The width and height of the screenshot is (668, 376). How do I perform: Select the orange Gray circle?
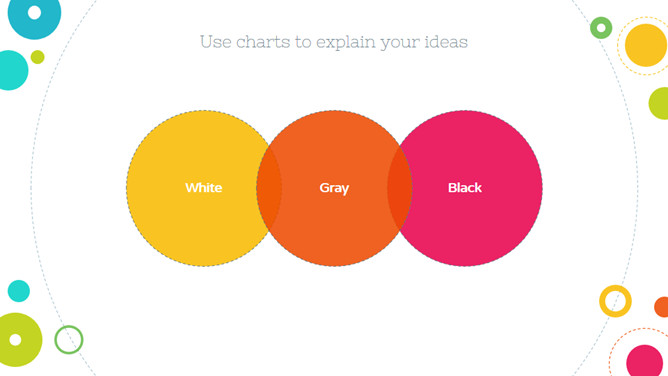click(x=334, y=188)
